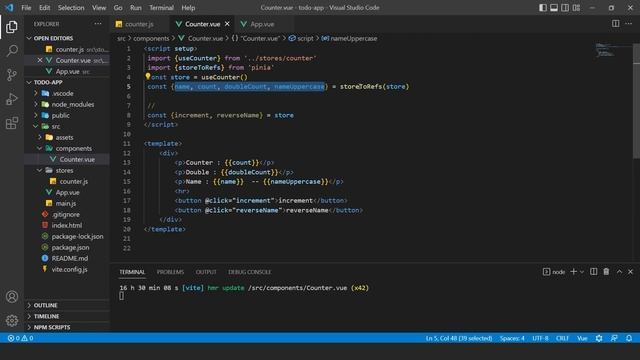This screenshot has height=360, width=640.
Task: Open main.js in the file tree
Action: click(66, 203)
